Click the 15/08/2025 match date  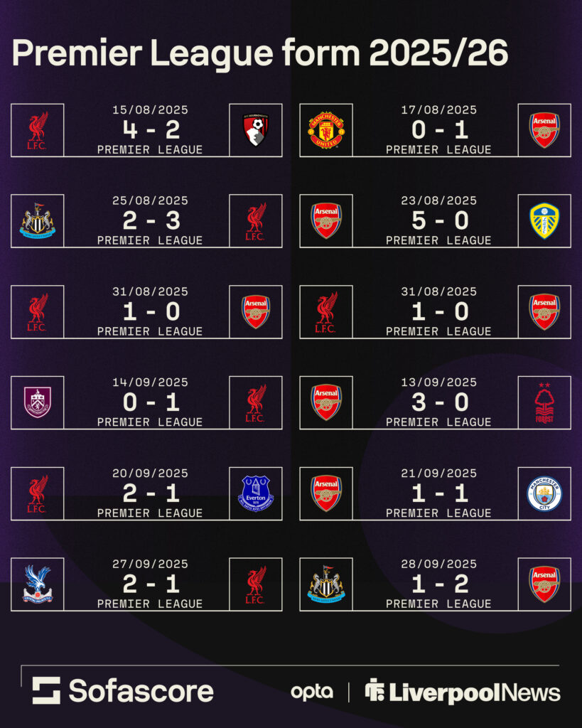pos(150,110)
